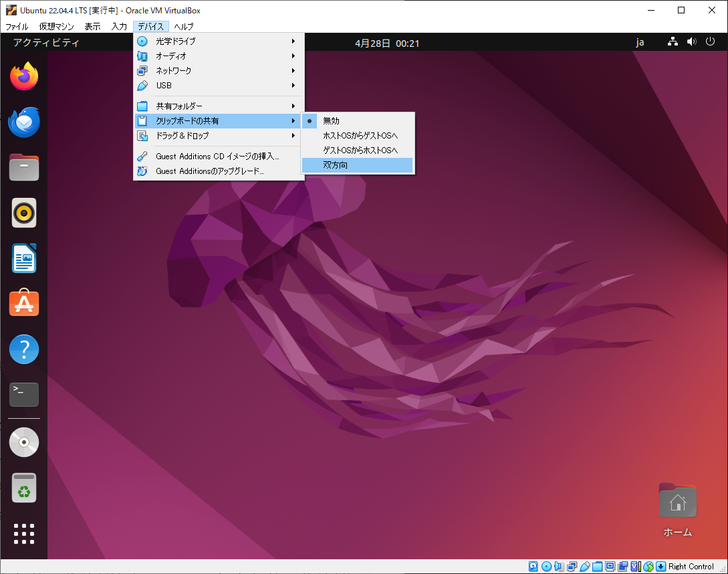Launch LibreOffice Writer from the dock
The image size is (728, 574).
pyautogui.click(x=24, y=258)
